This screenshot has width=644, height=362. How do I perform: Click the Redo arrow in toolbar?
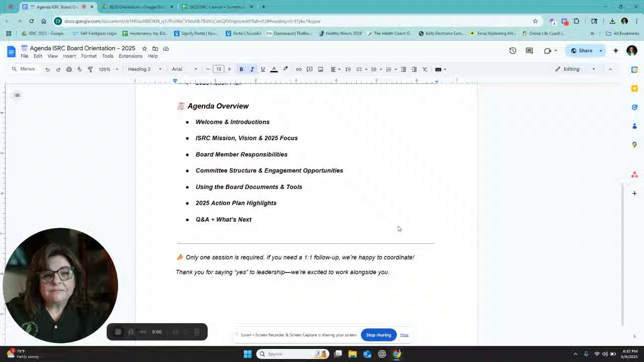tap(58, 69)
